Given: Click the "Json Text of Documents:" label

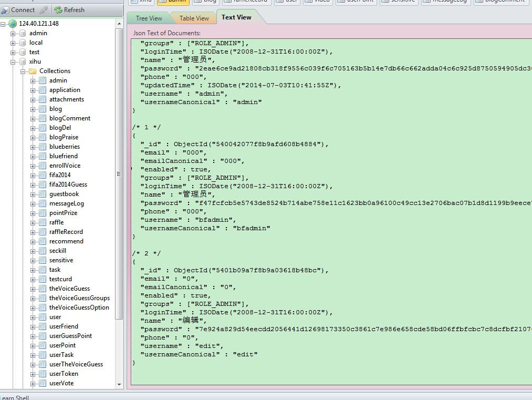Looking at the screenshot, I should pos(166,33).
